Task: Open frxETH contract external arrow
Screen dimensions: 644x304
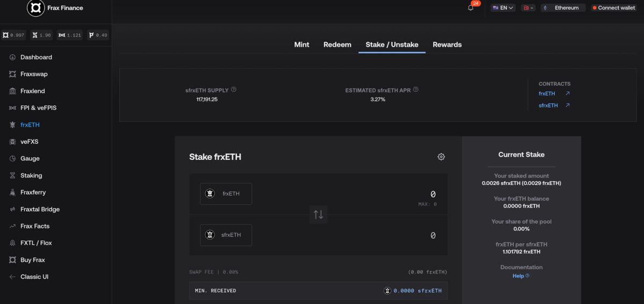Action: tap(568, 93)
